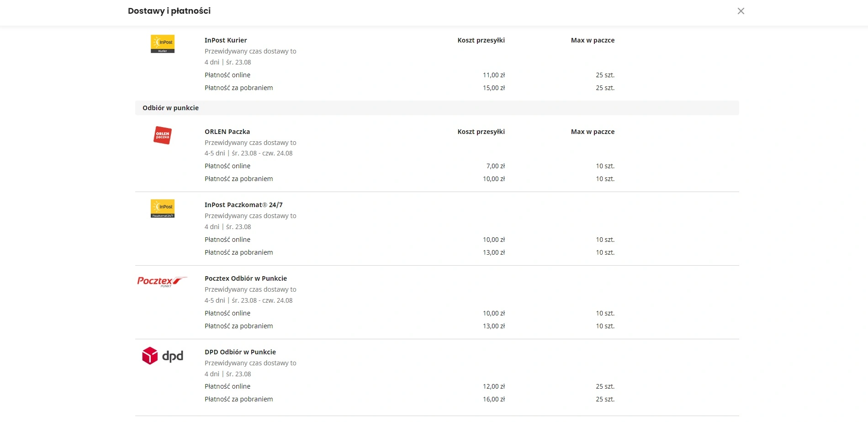Click the Odbiór w punkcie section header
The width and height of the screenshot is (868, 422).
[x=437, y=108]
